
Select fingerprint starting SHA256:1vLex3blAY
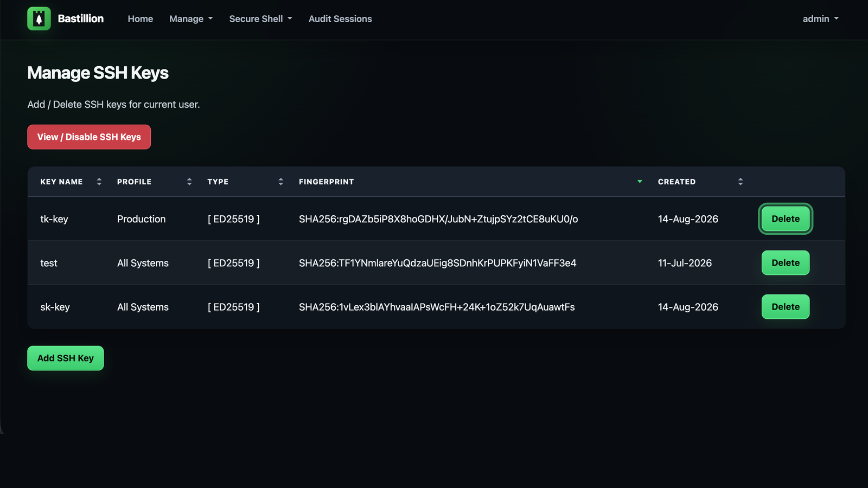point(437,307)
